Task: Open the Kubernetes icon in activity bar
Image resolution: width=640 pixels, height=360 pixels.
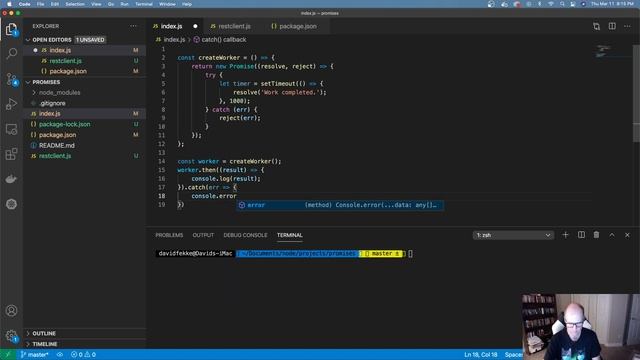Action: [x=11, y=204]
